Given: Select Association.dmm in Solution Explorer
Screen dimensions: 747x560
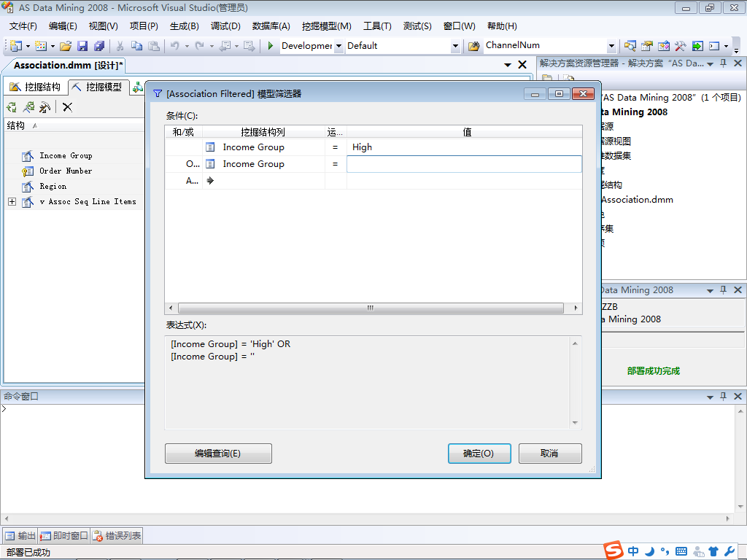Looking at the screenshot, I should coord(638,200).
